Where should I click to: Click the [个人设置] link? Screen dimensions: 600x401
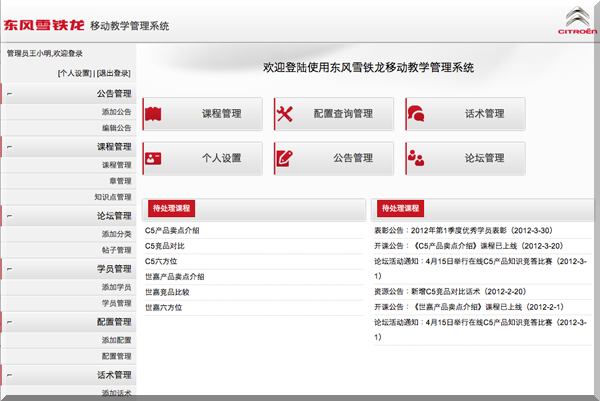[75, 73]
